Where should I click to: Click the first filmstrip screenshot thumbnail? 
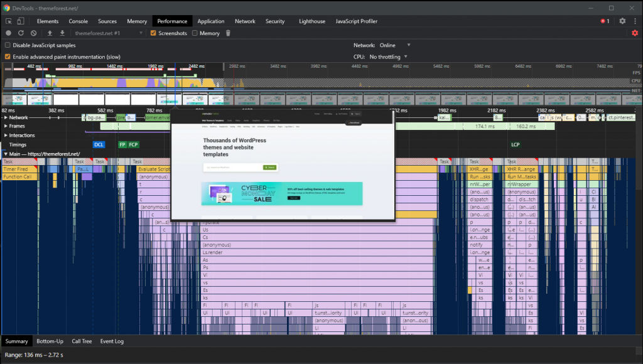tap(14, 99)
